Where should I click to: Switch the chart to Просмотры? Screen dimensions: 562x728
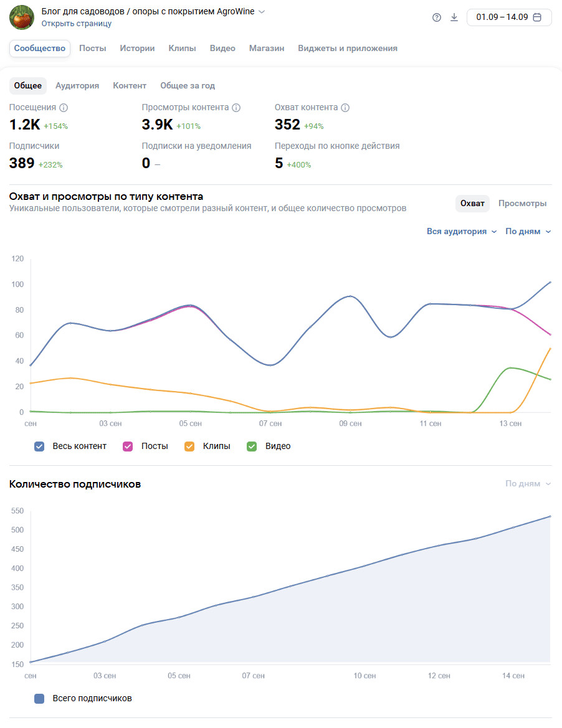coord(522,204)
